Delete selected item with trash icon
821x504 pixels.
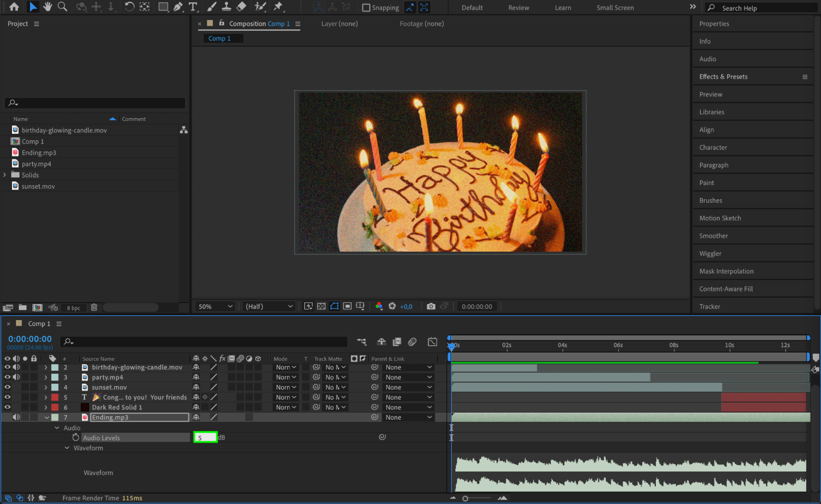pyautogui.click(x=94, y=307)
